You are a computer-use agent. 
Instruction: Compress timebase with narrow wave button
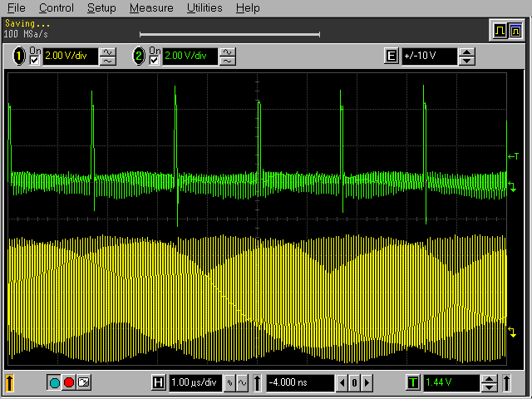click(x=229, y=383)
